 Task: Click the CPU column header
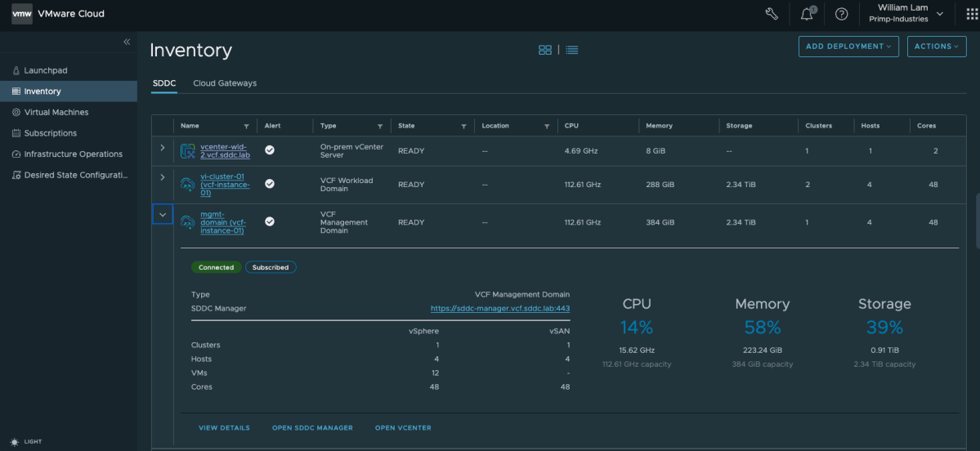coord(571,126)
